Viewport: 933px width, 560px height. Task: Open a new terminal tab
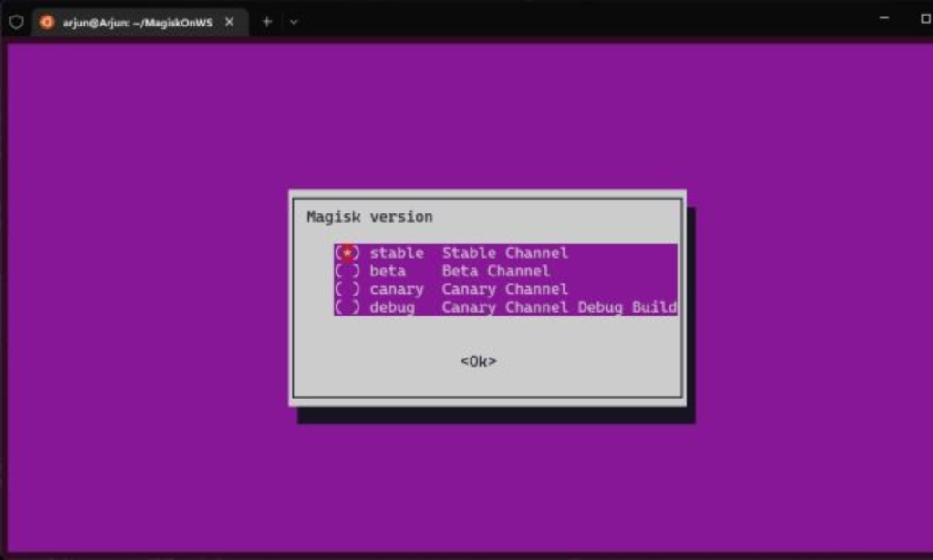(x=267, y=22)
